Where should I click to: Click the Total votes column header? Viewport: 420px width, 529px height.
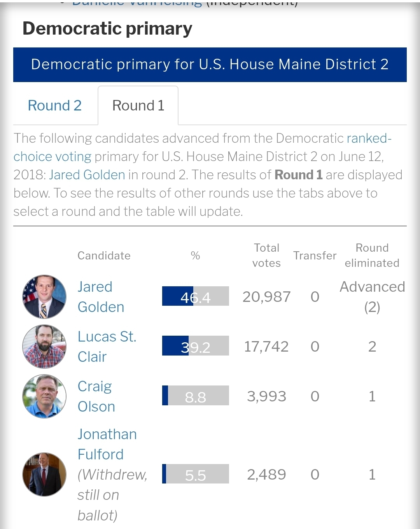point(266,255)
